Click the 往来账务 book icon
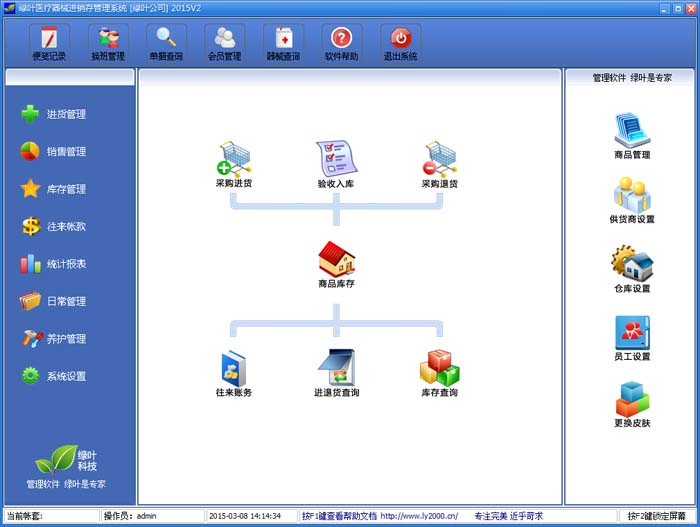Screen dimensions: 700x527 pos(233,368)
